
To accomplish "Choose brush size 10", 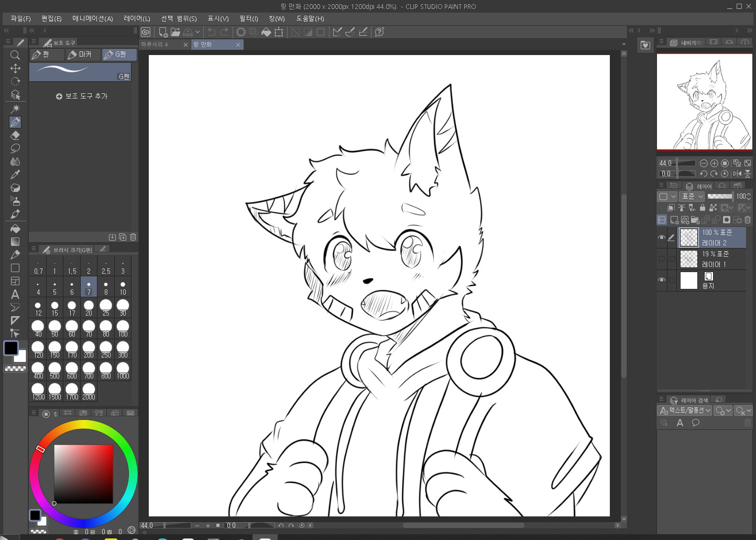I will pos(123,287).
